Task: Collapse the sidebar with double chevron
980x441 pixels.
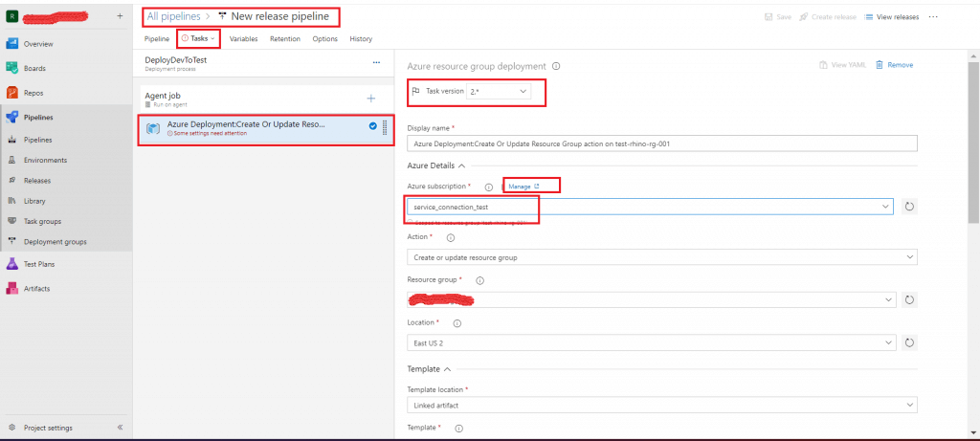Action: (121, 428)
